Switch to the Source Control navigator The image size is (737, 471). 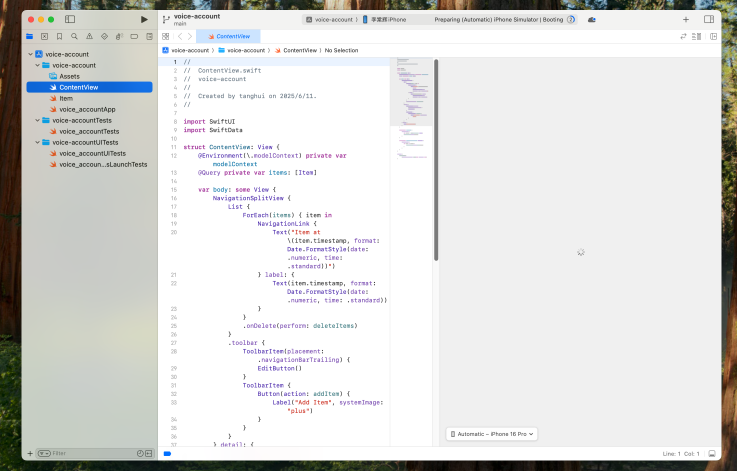44,36
